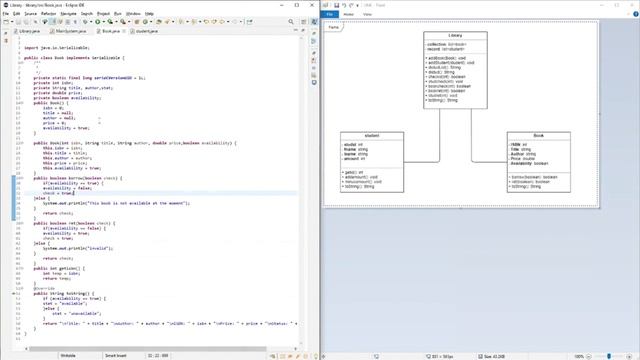Viewport: 640px width, 360px height.
Task: Click the editor area maximize button
Action: pyautogui.click(x=302, y=30)
